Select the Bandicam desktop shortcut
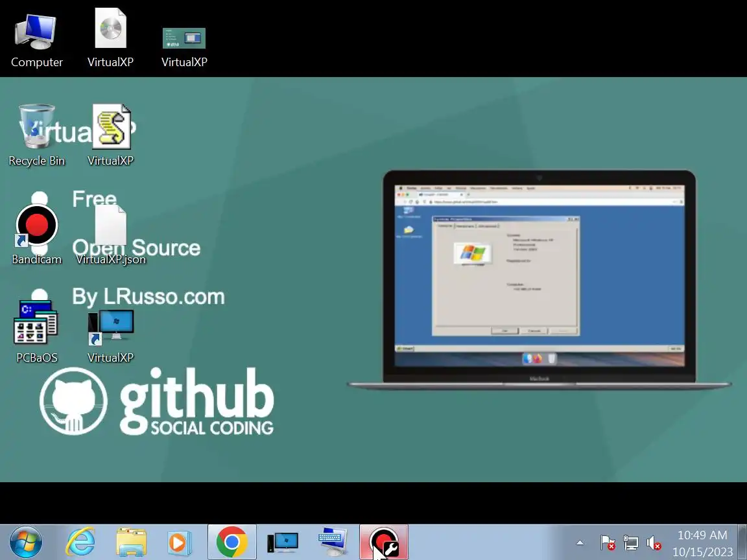 click(37, 234)
